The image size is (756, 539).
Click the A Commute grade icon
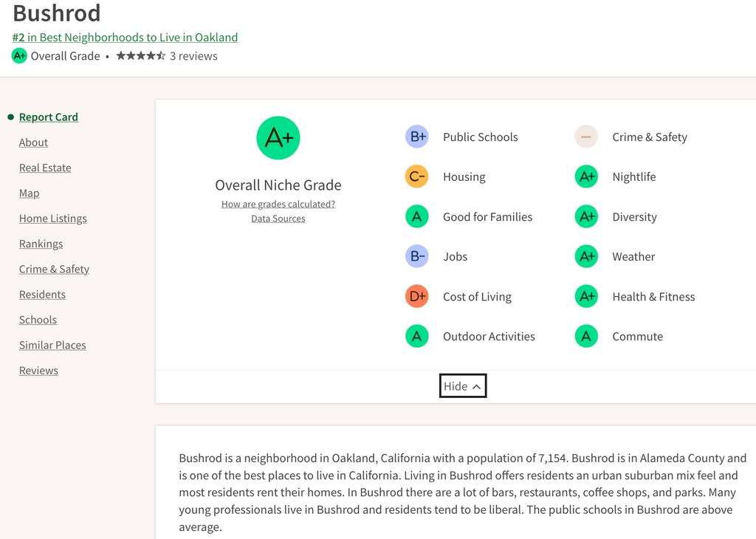point(586,337)
